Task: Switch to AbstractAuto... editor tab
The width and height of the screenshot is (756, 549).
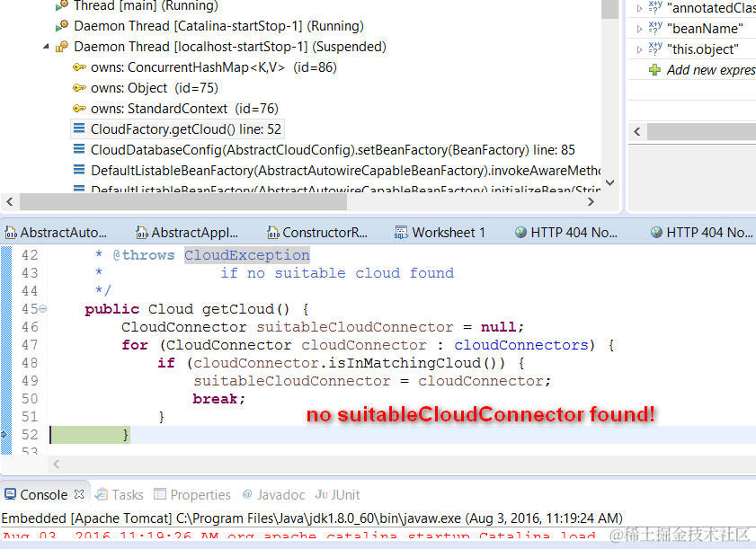Action: click(56, 233)
